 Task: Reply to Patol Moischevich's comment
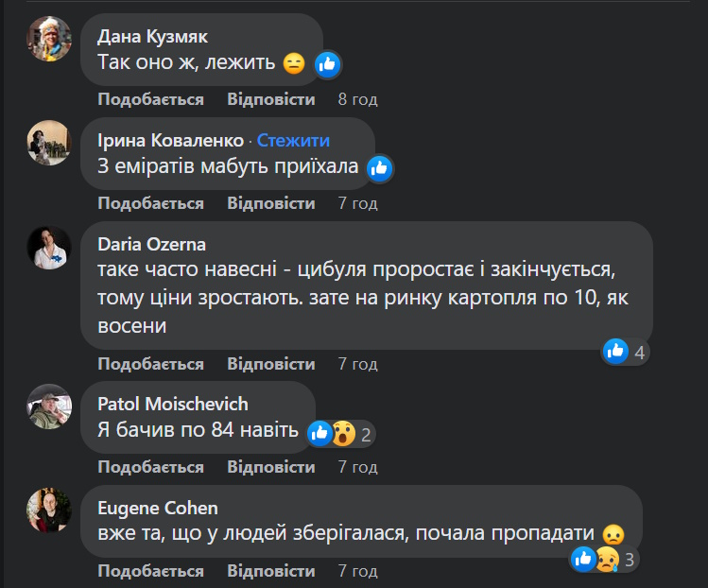(x=270, y=467)
